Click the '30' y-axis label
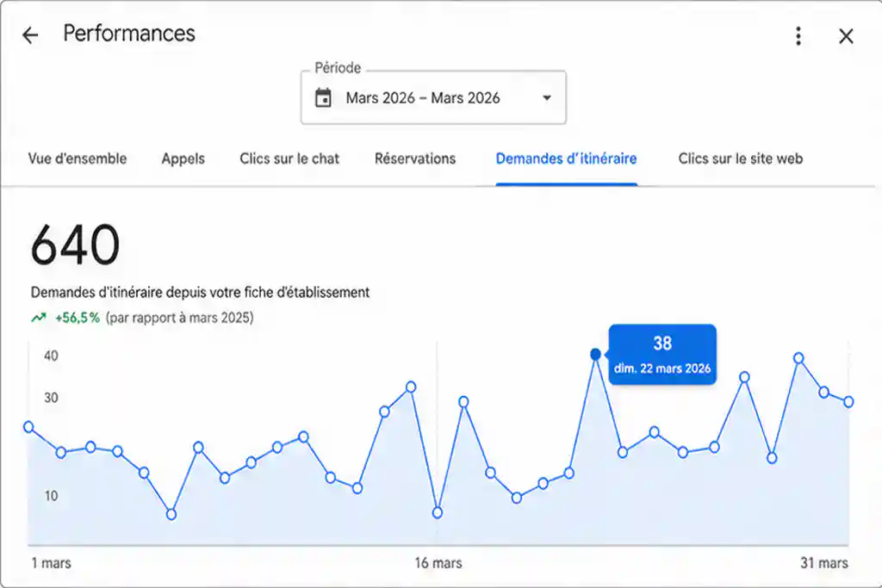 click(x=51, y=398)
